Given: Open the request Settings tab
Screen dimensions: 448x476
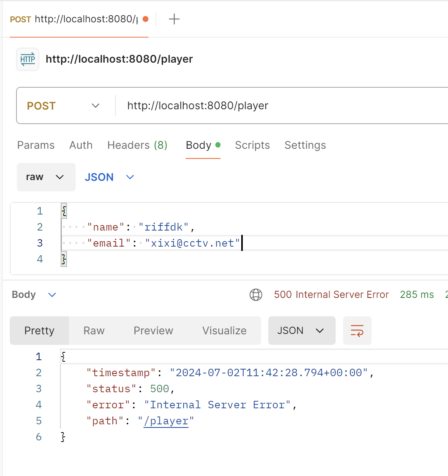Looking at the screenshot, I should [305, 145].
